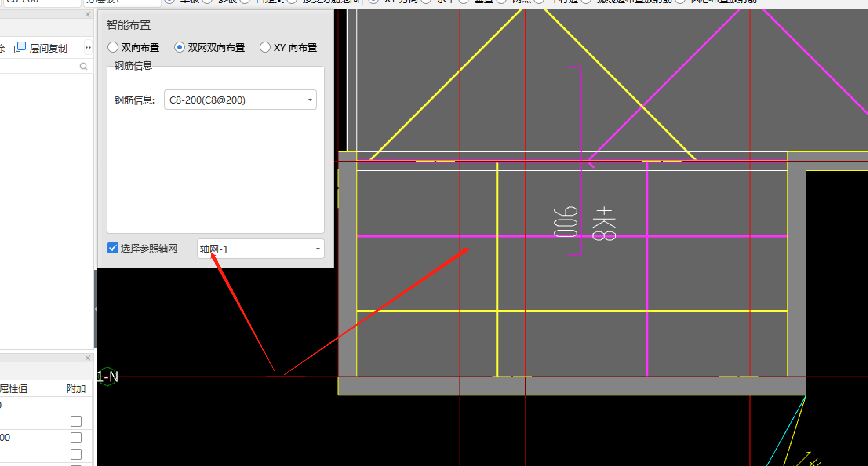Select the 双网双向布置 radio option
Screen dimensions: 868x466
(x=180, y=47)
